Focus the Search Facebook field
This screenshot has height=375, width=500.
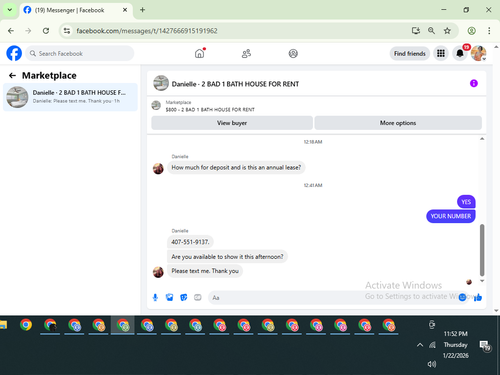click(x=80, y=53)
